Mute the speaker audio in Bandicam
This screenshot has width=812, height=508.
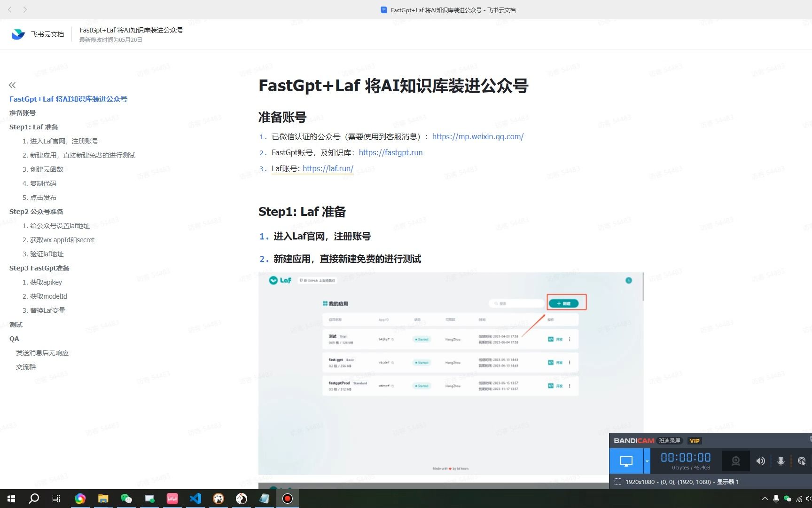[761, 461]
